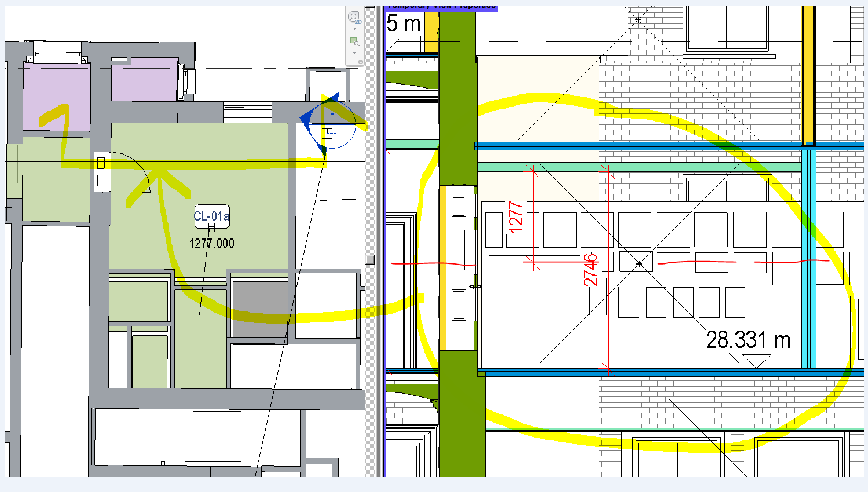
Task: Click the room area value 1277.000
Action: coord(211,243)
